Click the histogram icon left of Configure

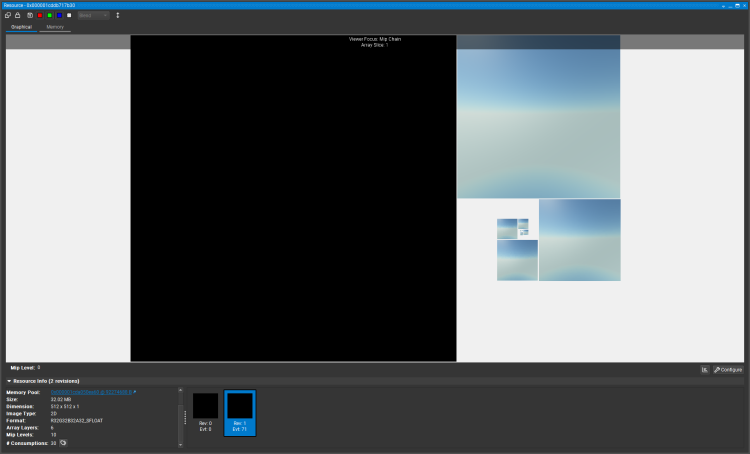pos(705,370)
